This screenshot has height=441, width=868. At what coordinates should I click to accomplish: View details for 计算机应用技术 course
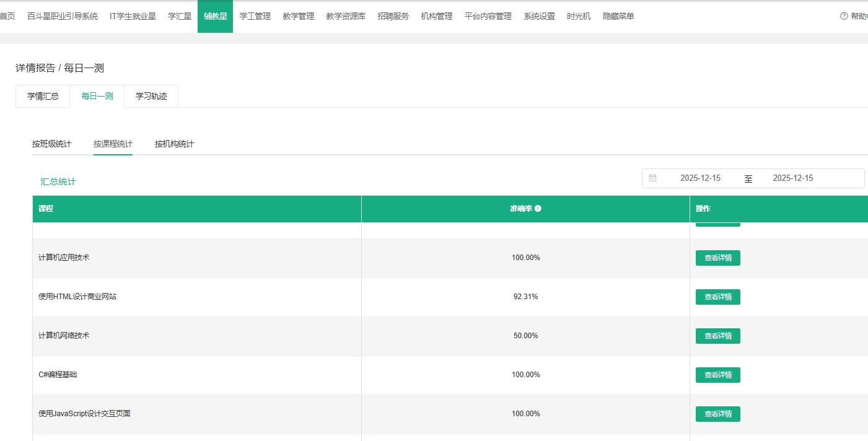(717, 258)
